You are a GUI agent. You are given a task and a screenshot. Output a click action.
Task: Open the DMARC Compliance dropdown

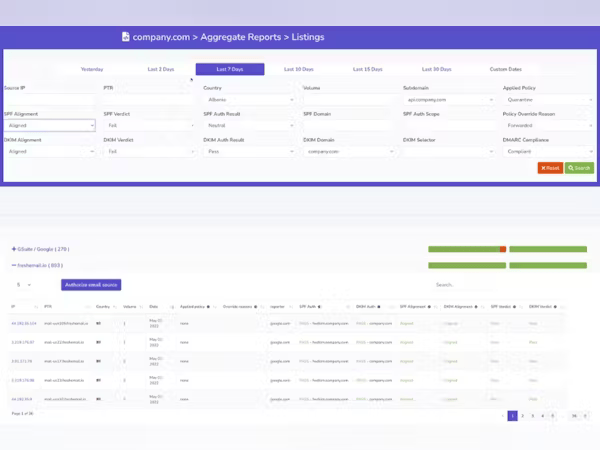coord(546,151)
